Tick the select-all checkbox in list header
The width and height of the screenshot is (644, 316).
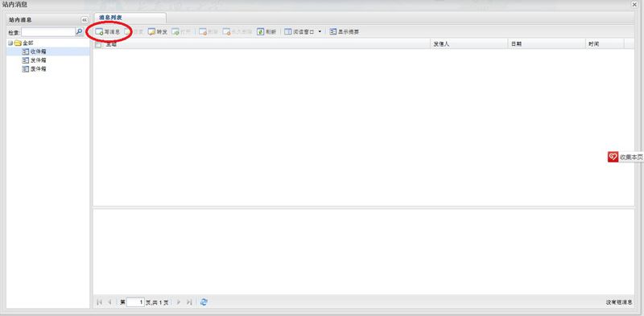[98, 44]
